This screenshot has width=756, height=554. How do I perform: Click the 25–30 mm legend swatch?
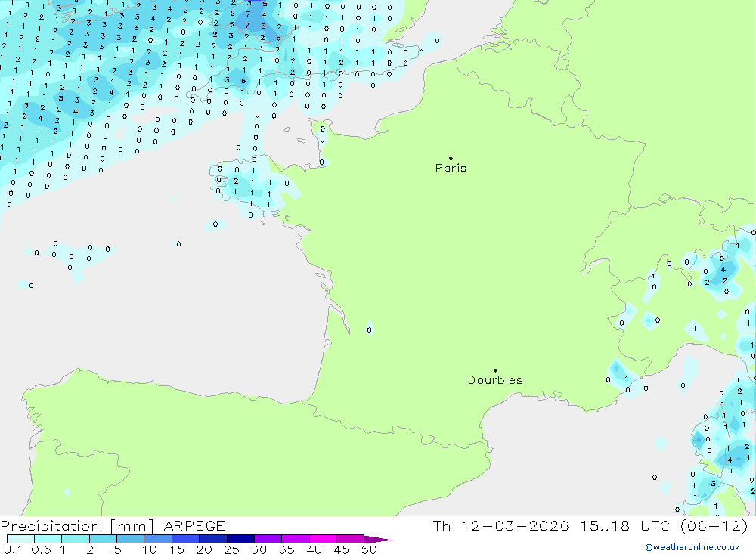(x=240, y=539)
